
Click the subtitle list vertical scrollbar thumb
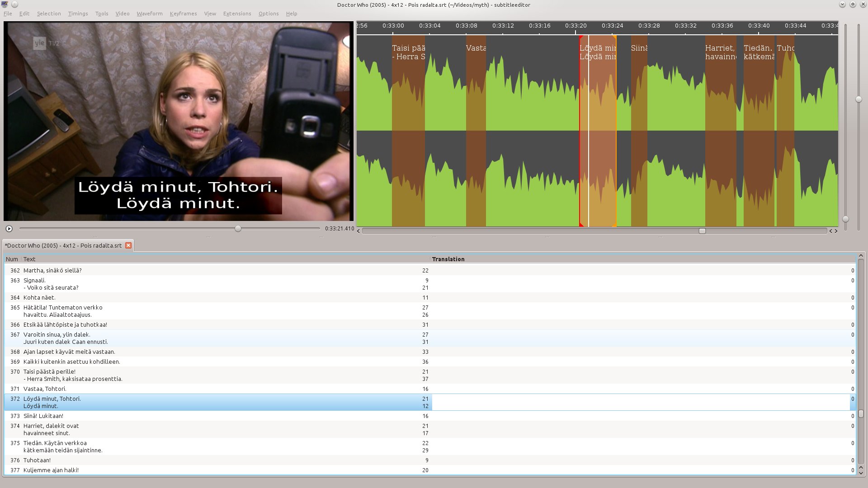[861, 414]
